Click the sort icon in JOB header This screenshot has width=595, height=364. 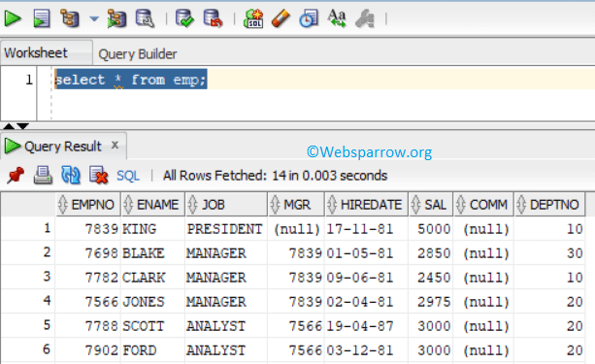[193, 205]
